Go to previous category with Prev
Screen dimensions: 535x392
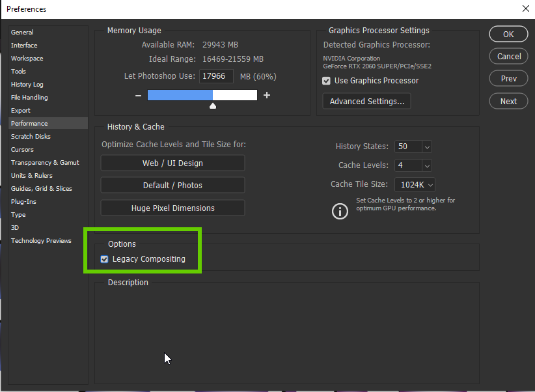[508, 79]
